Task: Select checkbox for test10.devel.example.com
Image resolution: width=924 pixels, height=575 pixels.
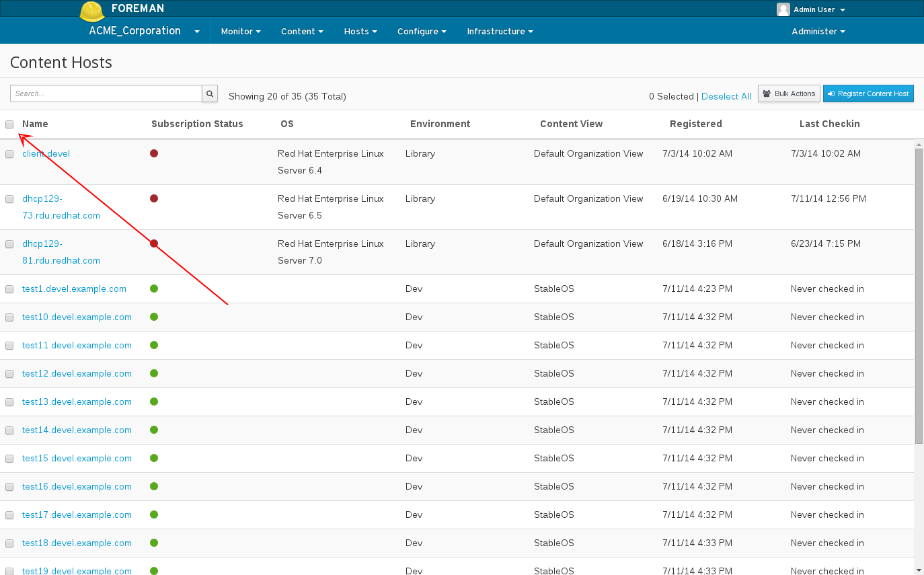Action: [x=9, y=317]
